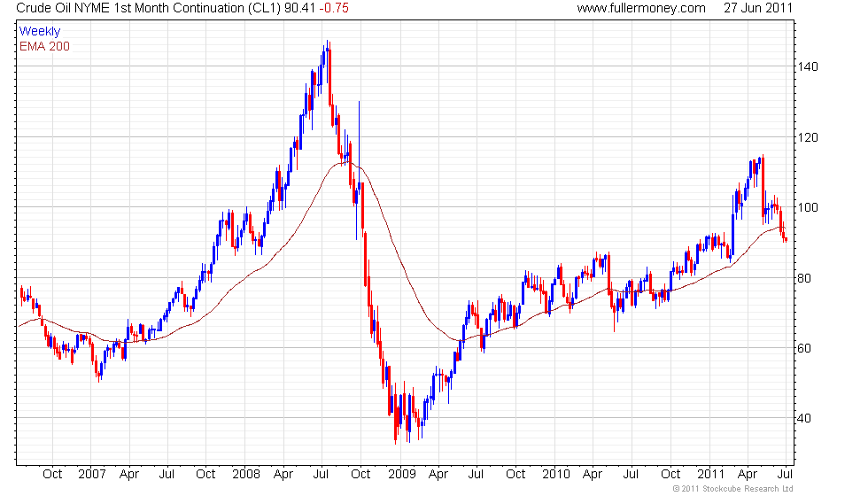
Task: Click the 100 price axis label
Action: pyautogui.click(x=808, y=207)
